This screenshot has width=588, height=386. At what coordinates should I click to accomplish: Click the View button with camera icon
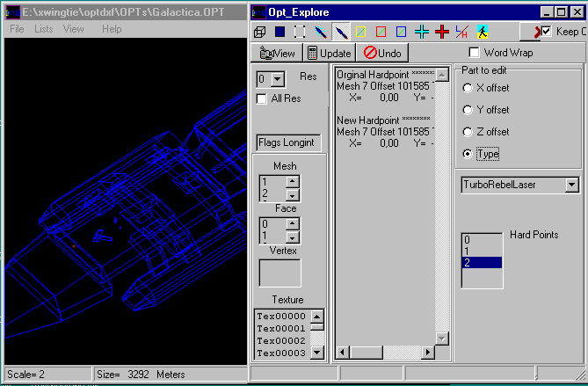coord(277,54)
